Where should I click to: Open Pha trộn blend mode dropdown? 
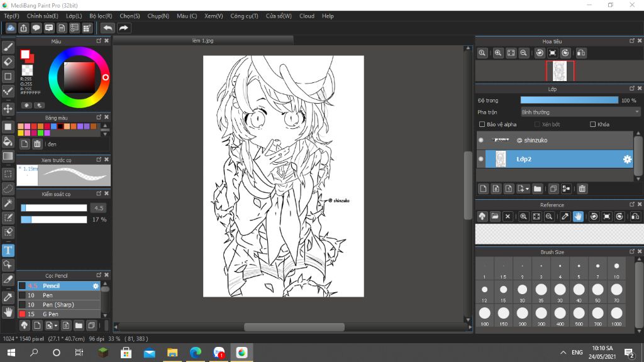[x=580, y=112]
